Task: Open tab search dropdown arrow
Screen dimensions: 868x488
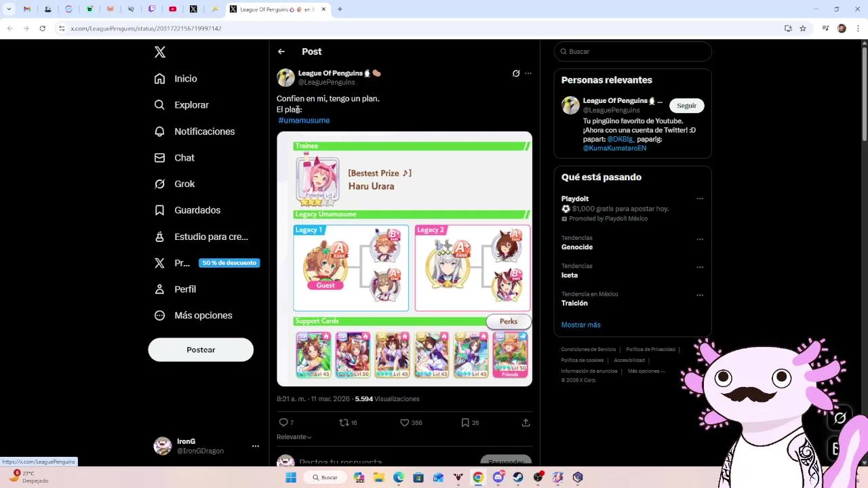Action: pyautogui.click(x=9, y=9)
